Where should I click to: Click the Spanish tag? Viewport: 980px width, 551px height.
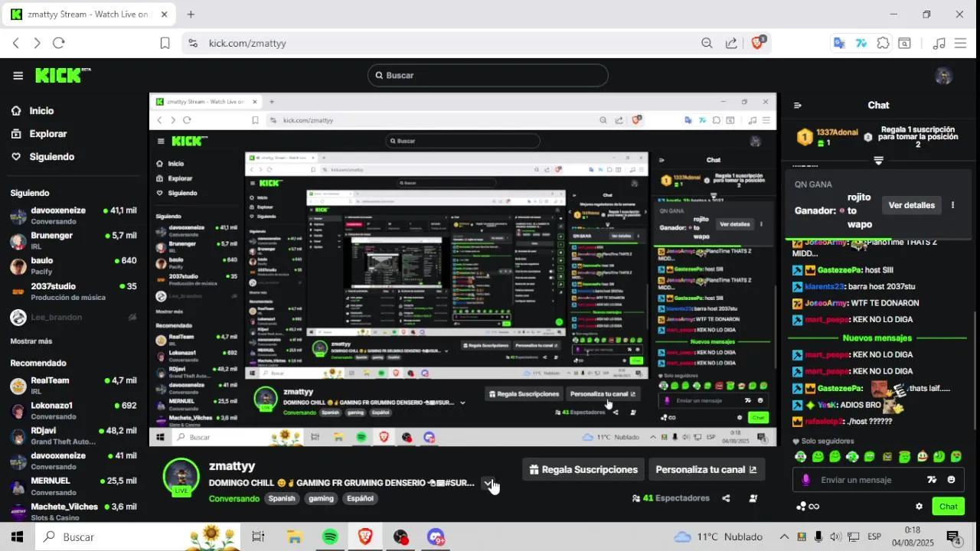point(281,498)
